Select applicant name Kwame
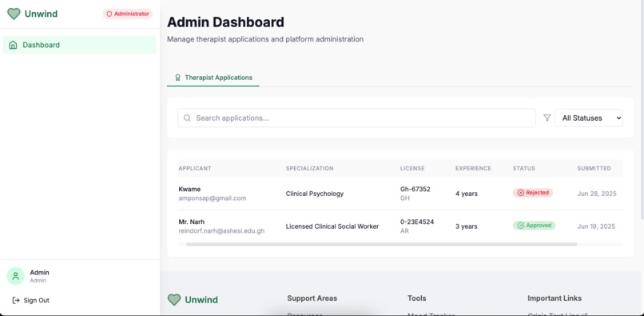The image size is (644, 316). [x=189, y=190]
